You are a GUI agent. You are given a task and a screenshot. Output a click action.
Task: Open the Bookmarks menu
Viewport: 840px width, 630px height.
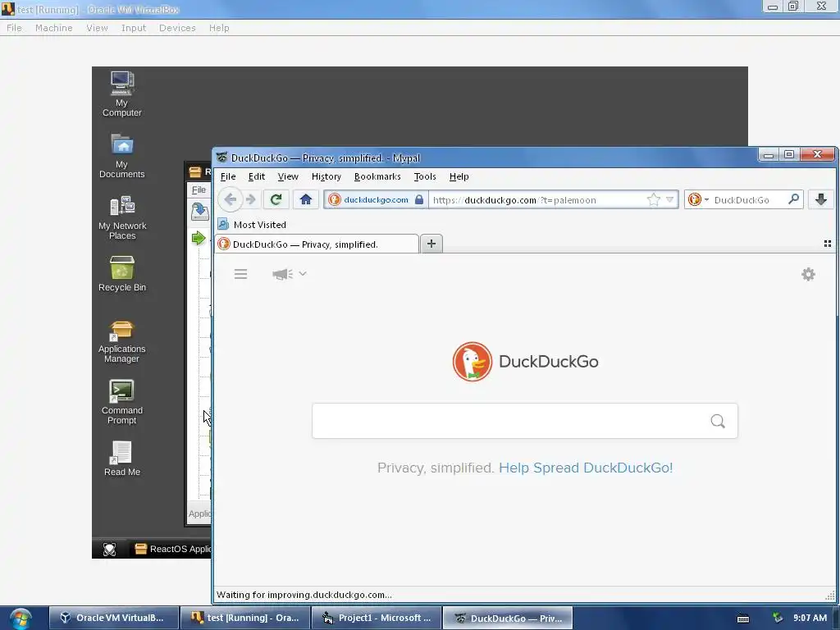coord(377,176)
